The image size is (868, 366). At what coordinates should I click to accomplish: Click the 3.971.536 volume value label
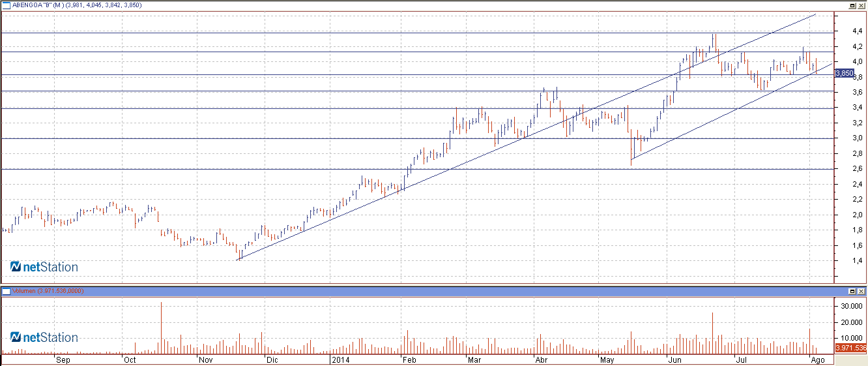(x=850, y=348)
